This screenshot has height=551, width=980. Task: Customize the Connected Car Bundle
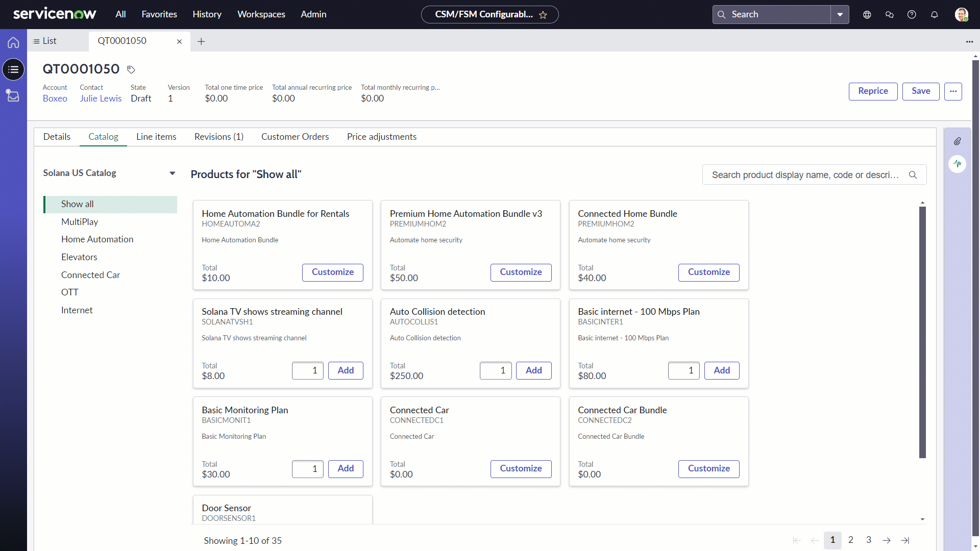pos(708,469)
